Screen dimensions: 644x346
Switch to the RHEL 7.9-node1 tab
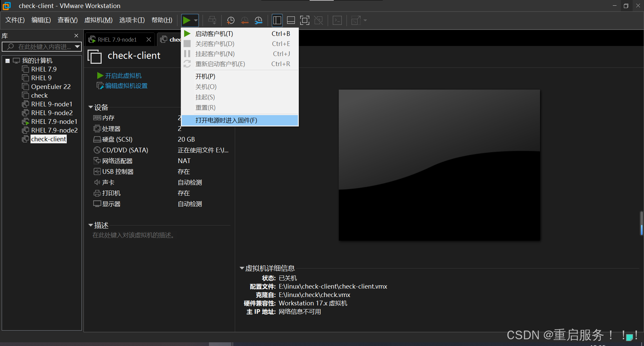[117, 40]
